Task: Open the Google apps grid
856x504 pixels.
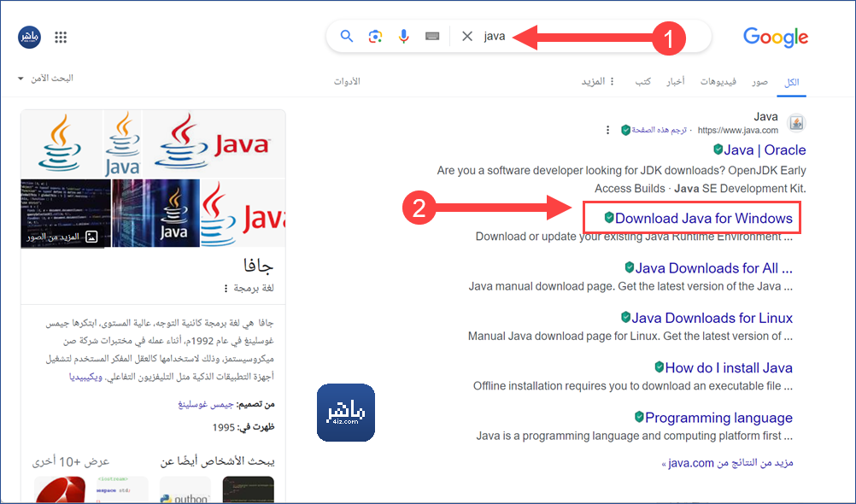Action: [61, 37]
